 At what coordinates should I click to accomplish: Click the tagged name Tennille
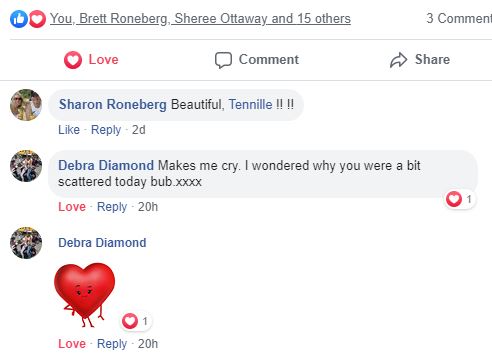coord(250,105)
